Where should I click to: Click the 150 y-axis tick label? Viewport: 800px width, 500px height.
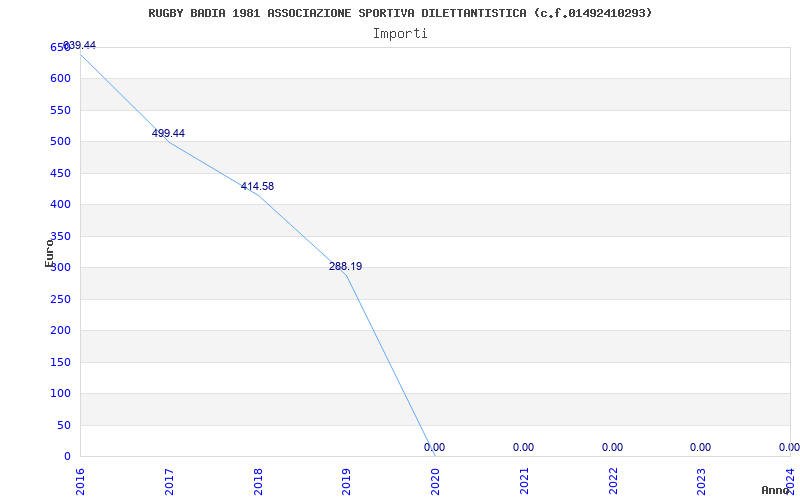tap(60, 362)
